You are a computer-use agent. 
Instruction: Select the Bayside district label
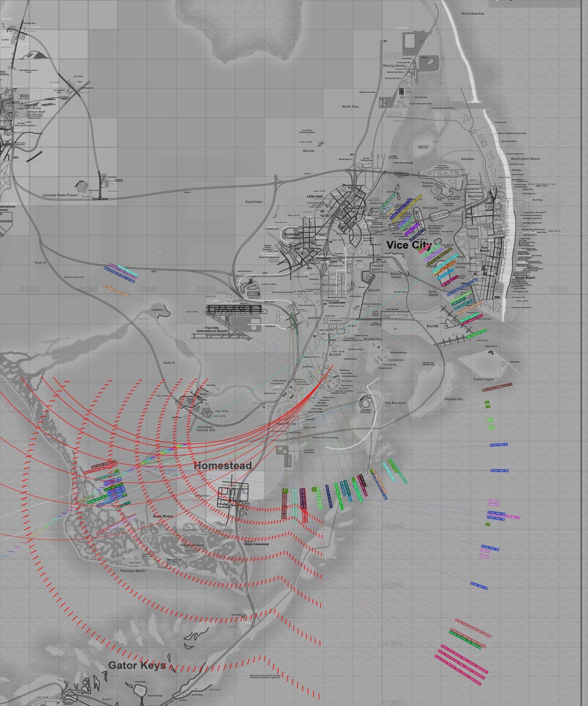point(374,290)
